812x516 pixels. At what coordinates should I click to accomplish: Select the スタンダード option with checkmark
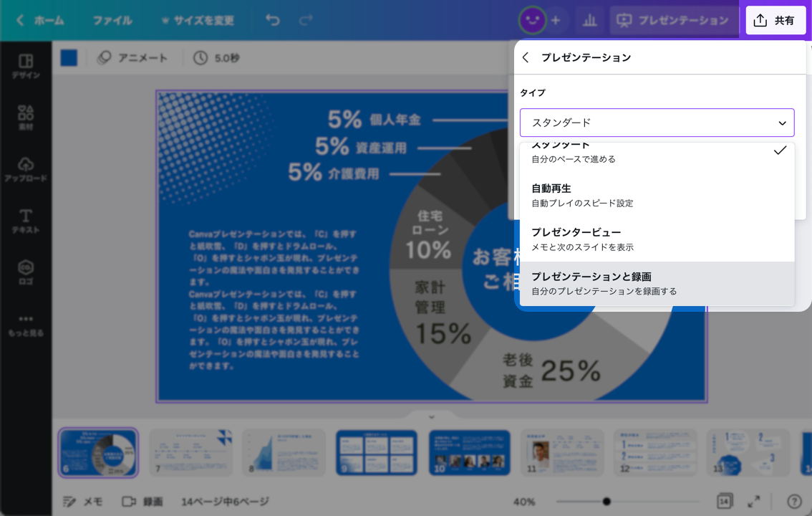[x=657, y=153]
